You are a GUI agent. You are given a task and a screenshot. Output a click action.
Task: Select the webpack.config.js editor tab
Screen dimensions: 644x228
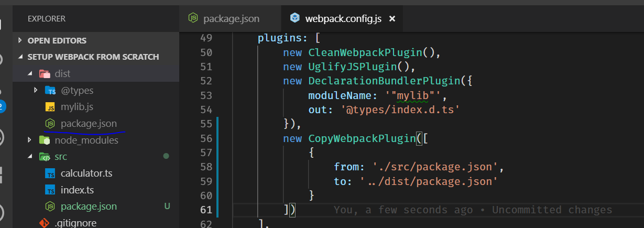tap(342, 18)
